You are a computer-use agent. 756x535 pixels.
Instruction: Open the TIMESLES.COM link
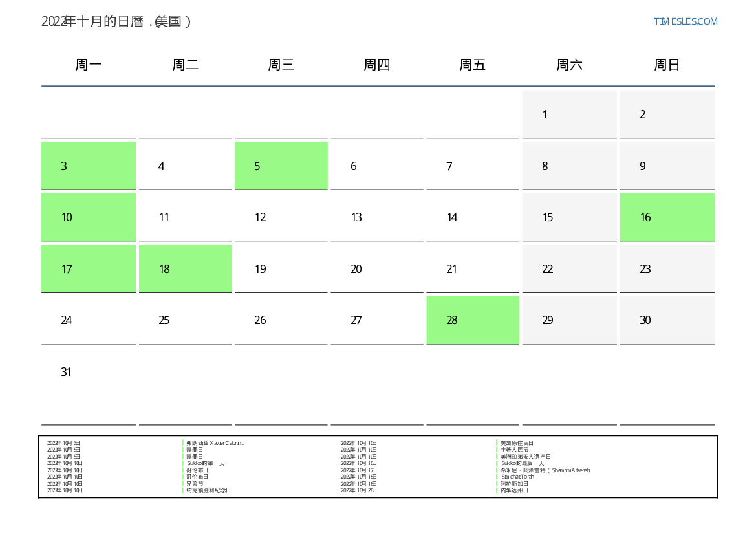[685, 21]
